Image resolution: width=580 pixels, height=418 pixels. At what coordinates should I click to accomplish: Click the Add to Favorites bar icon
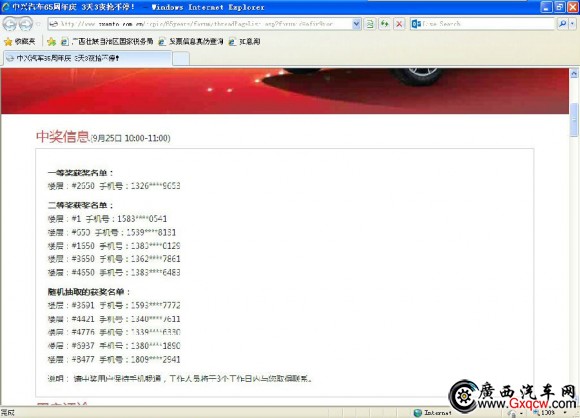[x=51, y=42]
